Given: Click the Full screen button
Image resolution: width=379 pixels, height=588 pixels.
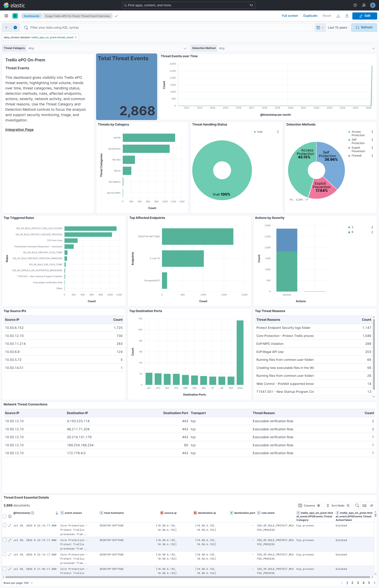Looking at the screenshot, I should tap(290, 16).
